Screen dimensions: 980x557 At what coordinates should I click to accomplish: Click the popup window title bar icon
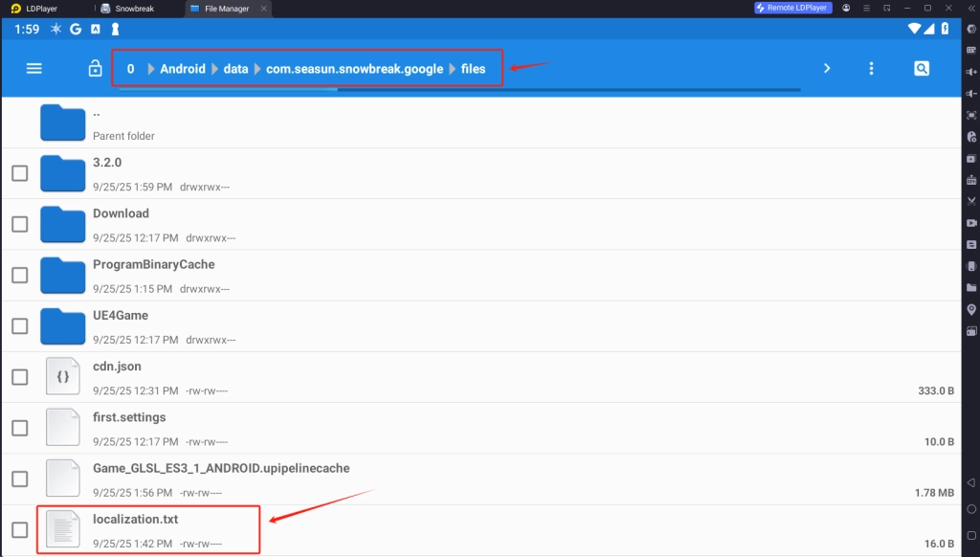[x=887, y=8]
